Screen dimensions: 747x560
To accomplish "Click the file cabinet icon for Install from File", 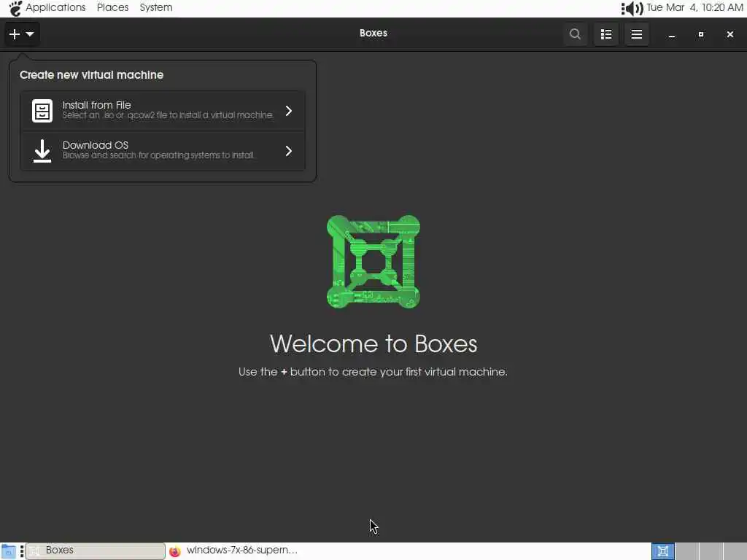I will pos(42,111).
